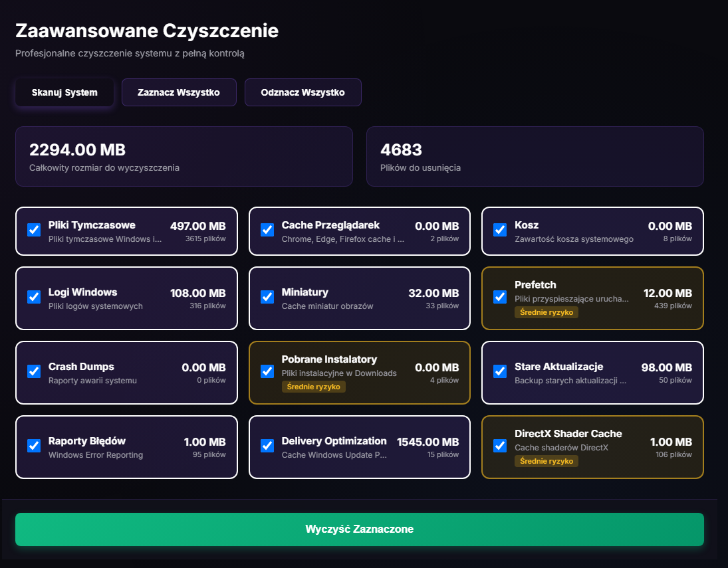Deselect the Prefetch checkbox

coord(500,298)
